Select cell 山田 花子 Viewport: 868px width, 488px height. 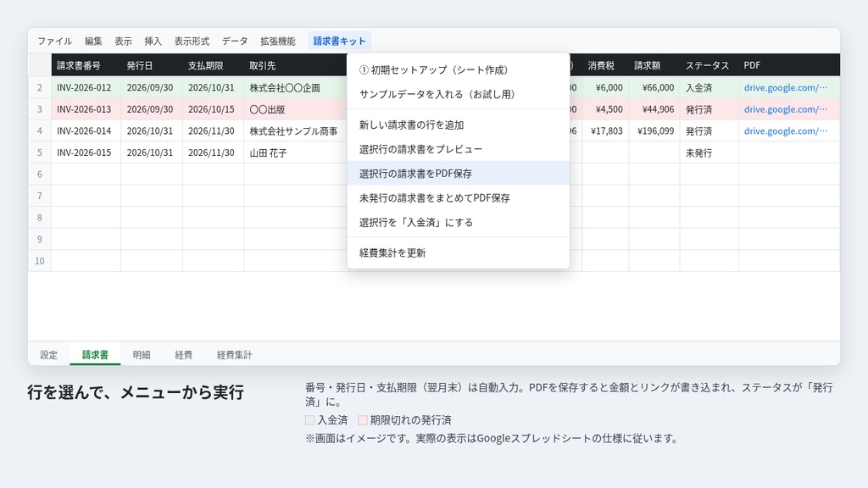[x=296, y=152]
